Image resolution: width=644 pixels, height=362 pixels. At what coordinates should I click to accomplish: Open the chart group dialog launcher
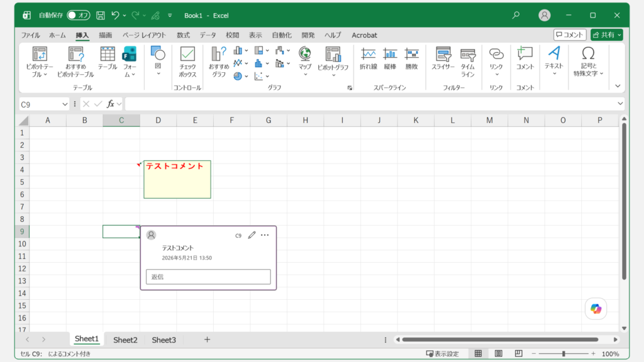(350, 88)
